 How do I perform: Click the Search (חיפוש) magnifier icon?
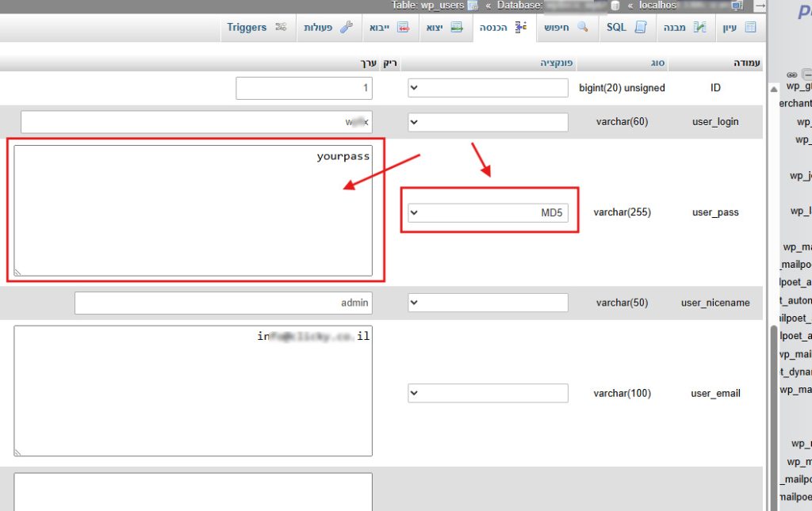click(x=583, y=28)
